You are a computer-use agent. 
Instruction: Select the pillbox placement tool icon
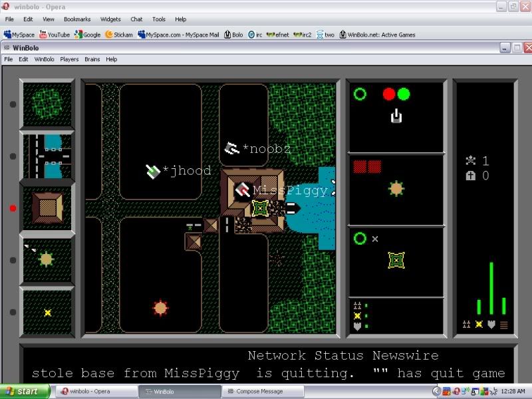(x=47, y=259)
